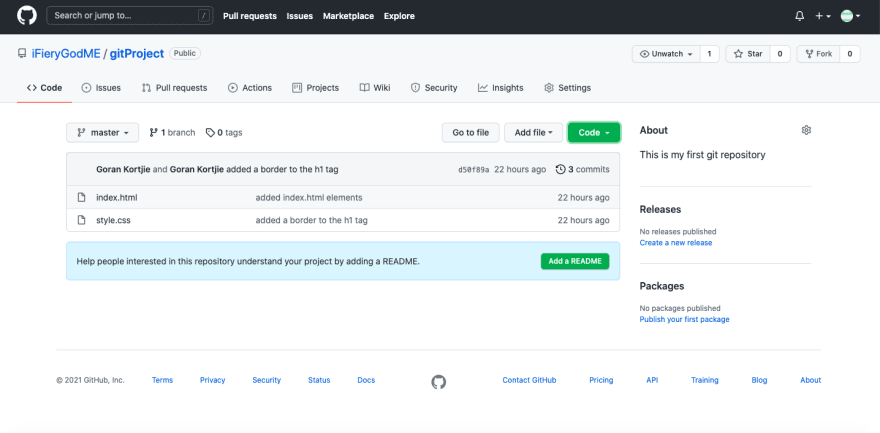Click footer Contact GitHub link
880x433 pixels.
point(529,380)
